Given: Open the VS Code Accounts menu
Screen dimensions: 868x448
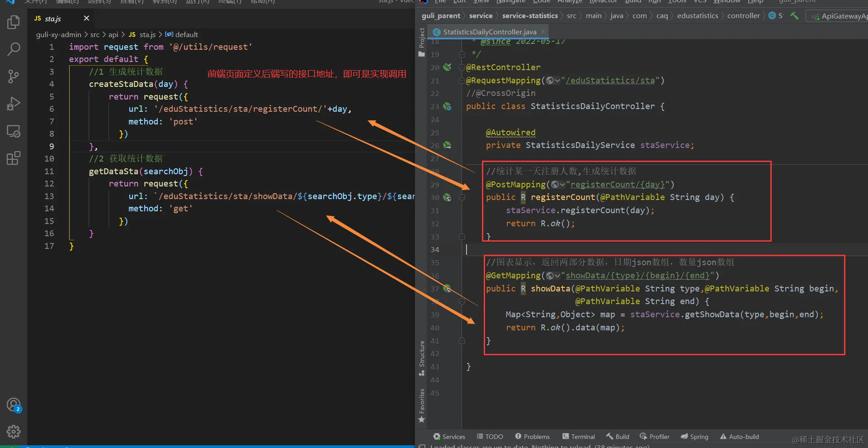Looking at the screenshot, I should (x=14, y=405).
